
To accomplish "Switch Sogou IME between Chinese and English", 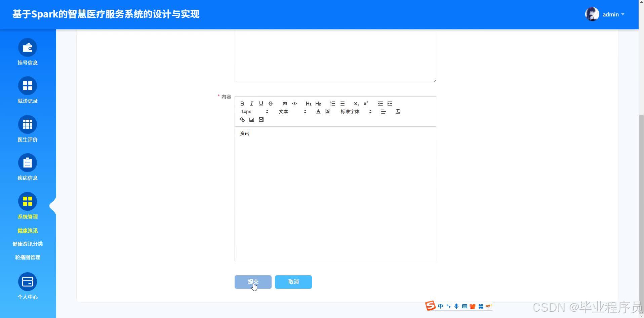I will [441, 306].
